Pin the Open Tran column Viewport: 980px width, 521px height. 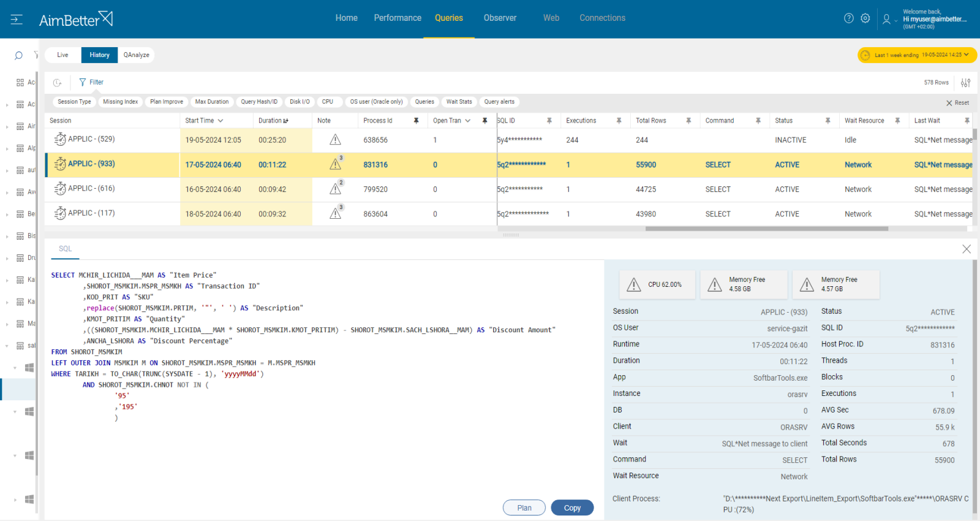pyautogui.click(x=484, y=121)
